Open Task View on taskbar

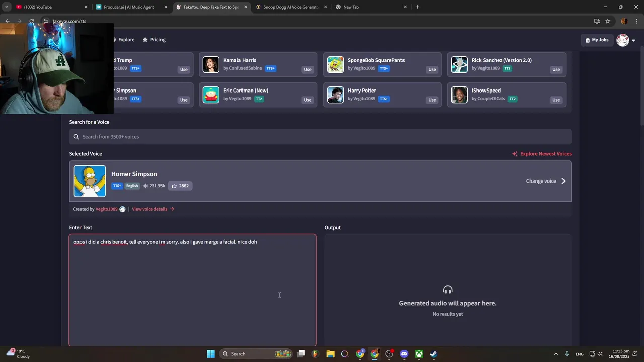(x=301, y=354)
